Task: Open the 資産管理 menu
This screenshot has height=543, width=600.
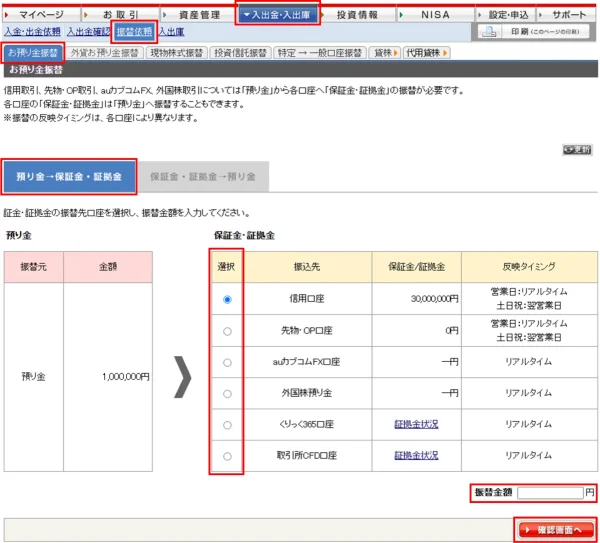Action: tap(199, 15)
